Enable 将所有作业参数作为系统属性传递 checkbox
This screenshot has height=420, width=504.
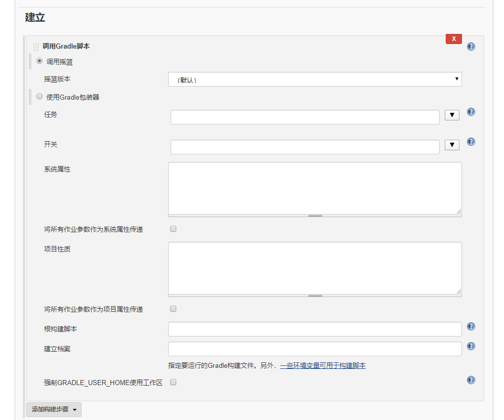click(173, 229)
